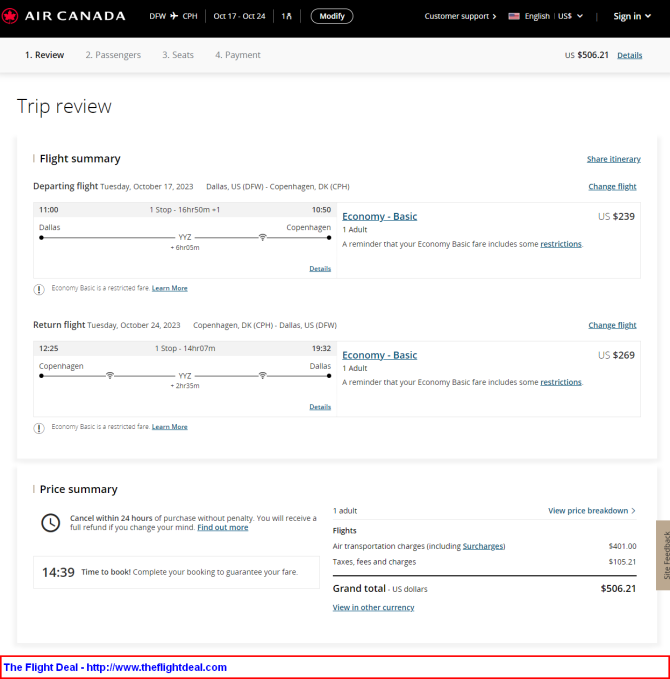Viewport: 670px width, 679px height.
Task: Click first Wi-Fi icon on return flight line
Action: (110, 375)
